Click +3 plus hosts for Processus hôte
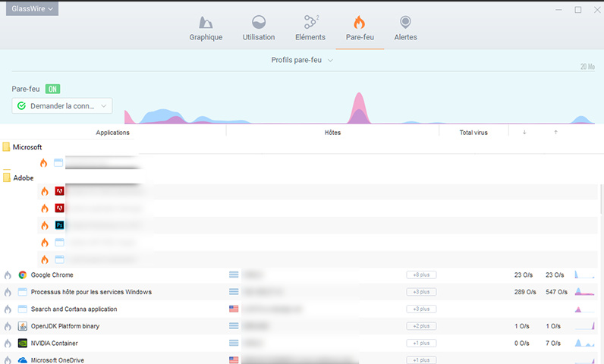This screenshot has height=364, width=604. pyautogui.click(x=421, y=292)
